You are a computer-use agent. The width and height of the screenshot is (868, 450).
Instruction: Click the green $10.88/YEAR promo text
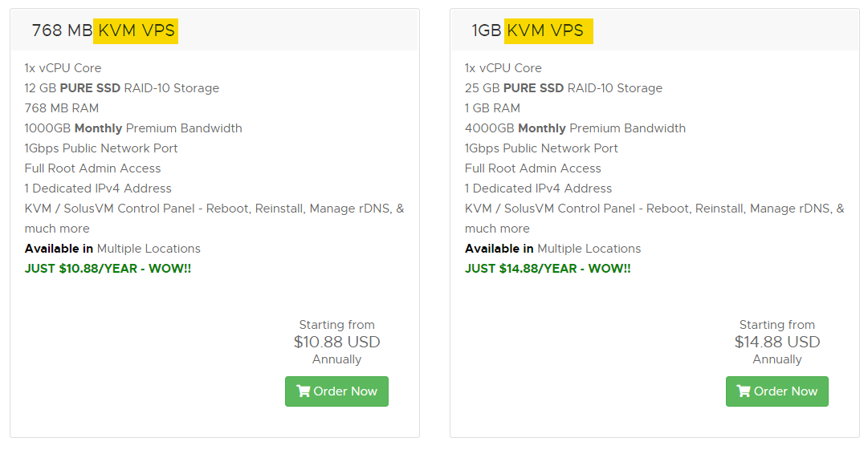tap(108, 269)
